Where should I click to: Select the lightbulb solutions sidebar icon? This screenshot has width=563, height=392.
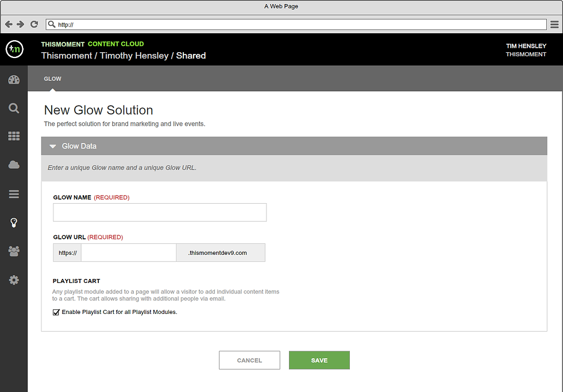pyautogui.click(x=14, y=223)
